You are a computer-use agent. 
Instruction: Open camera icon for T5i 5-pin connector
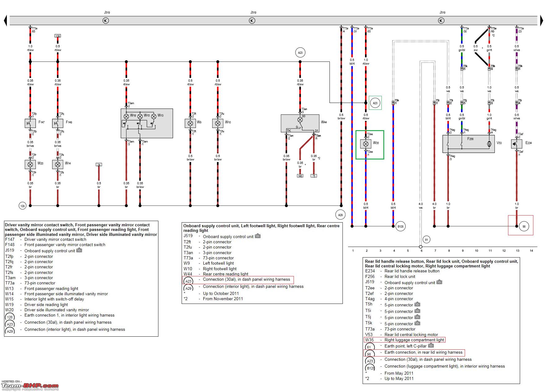417,311
